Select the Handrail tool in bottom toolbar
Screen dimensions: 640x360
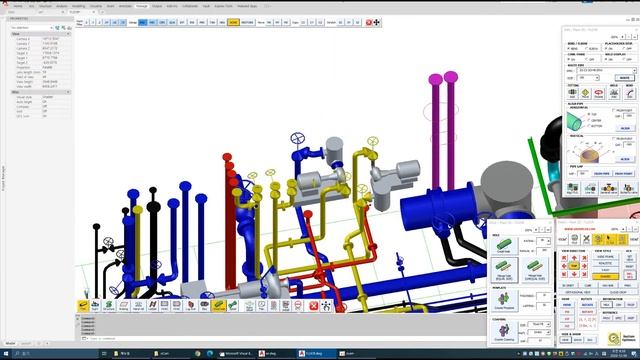138,305
